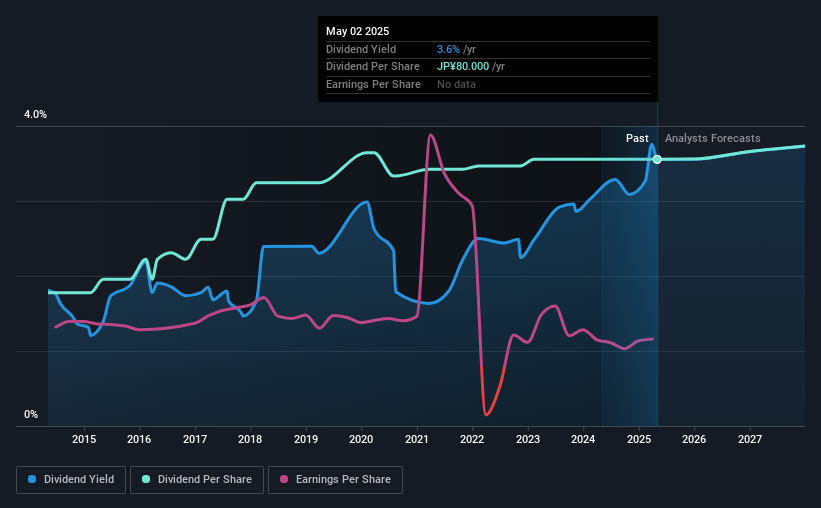Click the blue Dividend Yield legend dot

(x=32, y=479)
